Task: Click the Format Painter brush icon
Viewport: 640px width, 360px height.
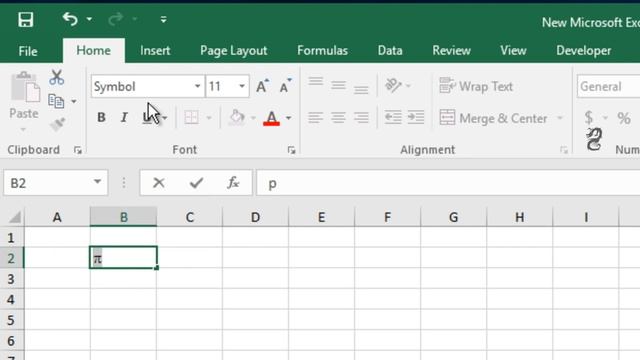Action: click(x=58, y=124)
